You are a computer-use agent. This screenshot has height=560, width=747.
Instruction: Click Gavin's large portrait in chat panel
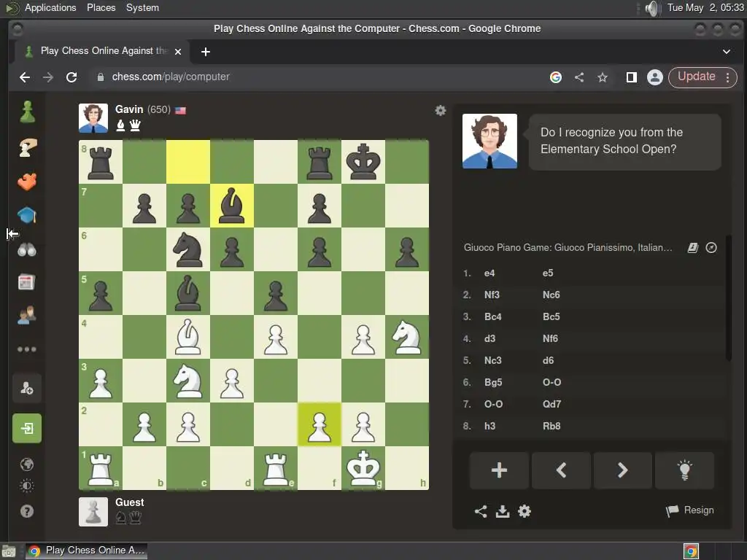pyautogui.click(x=489, y=141)
